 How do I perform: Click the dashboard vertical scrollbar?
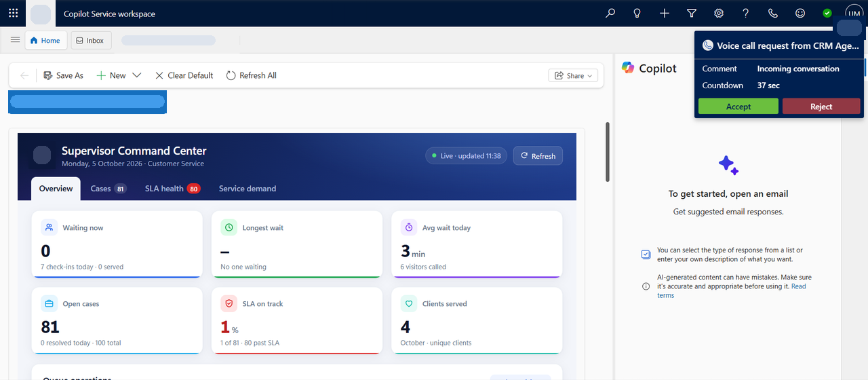click(608, 152)
